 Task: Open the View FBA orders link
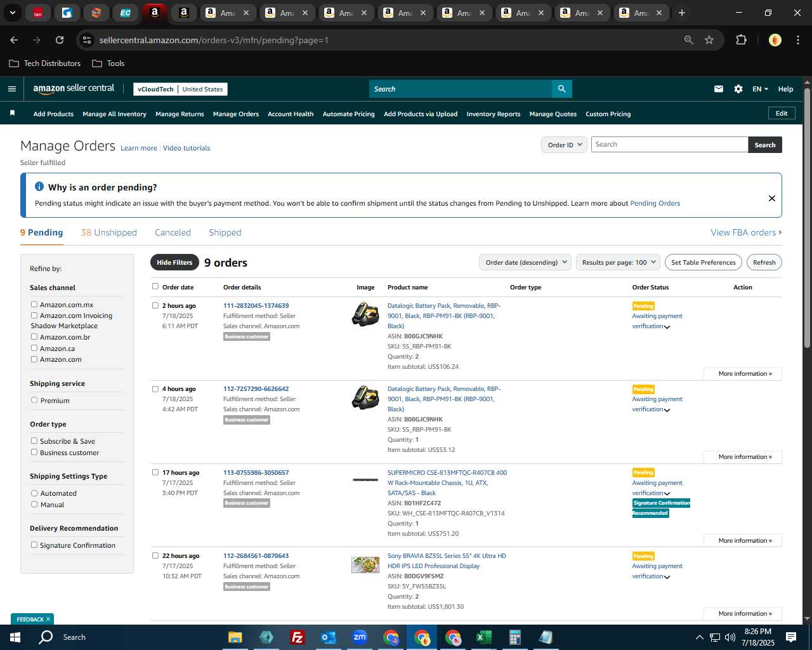click(746, 232)
